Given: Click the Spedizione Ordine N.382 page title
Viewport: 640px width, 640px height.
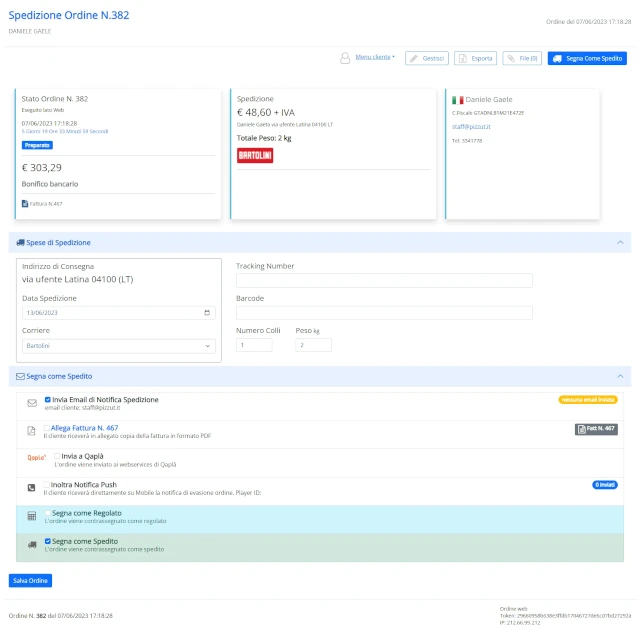Looking at the screenshot, I should (x=69, y=15).
